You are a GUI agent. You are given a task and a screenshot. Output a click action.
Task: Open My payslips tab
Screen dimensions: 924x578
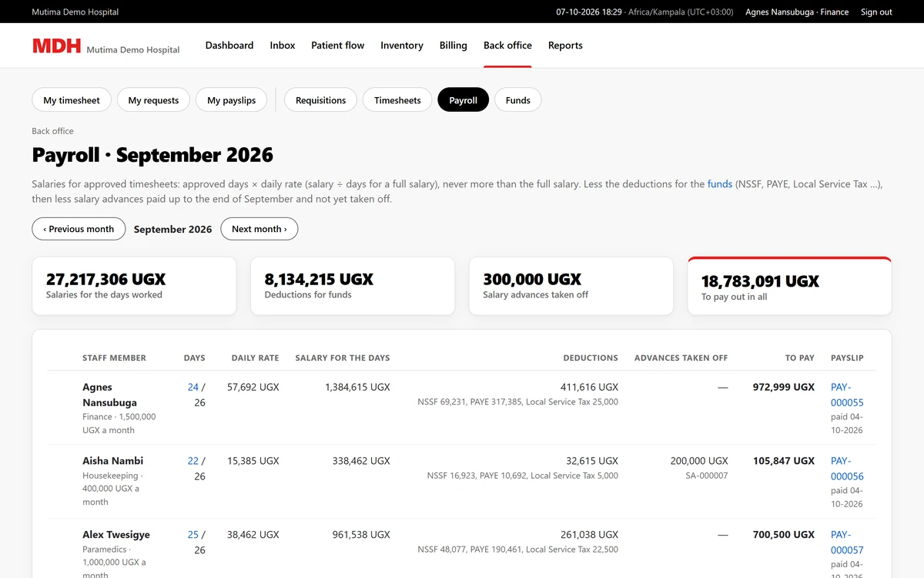232,100
